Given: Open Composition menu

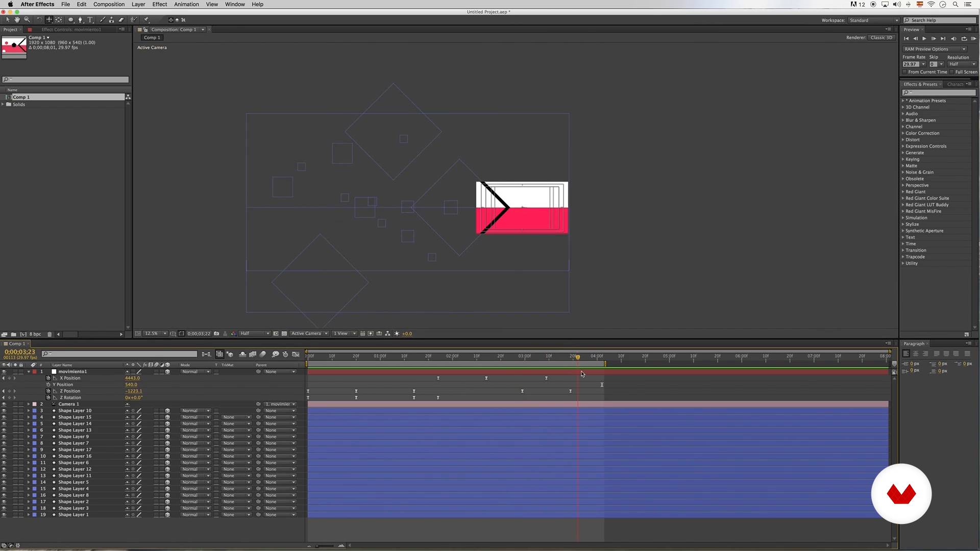Looking at the screenshot, I should [x=109, y=4].
